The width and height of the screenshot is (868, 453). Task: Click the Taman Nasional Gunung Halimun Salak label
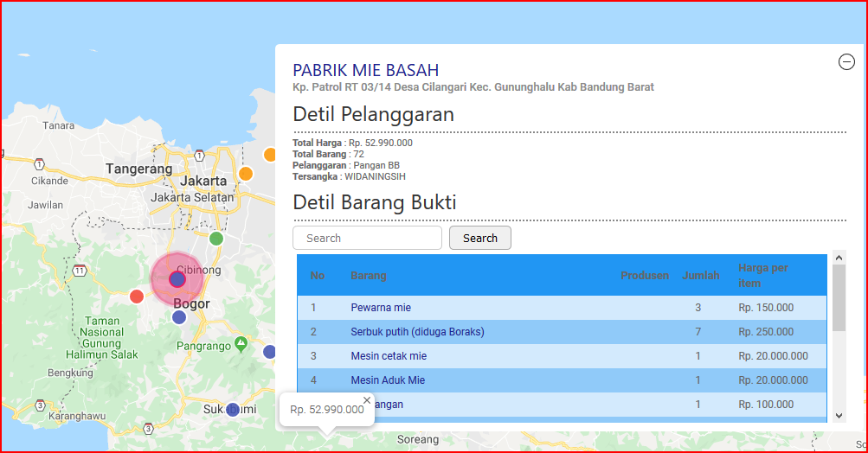click(x=102, y=337)
